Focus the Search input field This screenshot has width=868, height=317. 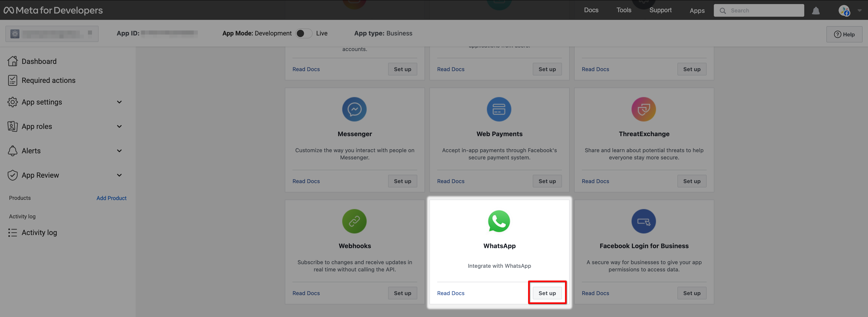(x=759, y=11)
